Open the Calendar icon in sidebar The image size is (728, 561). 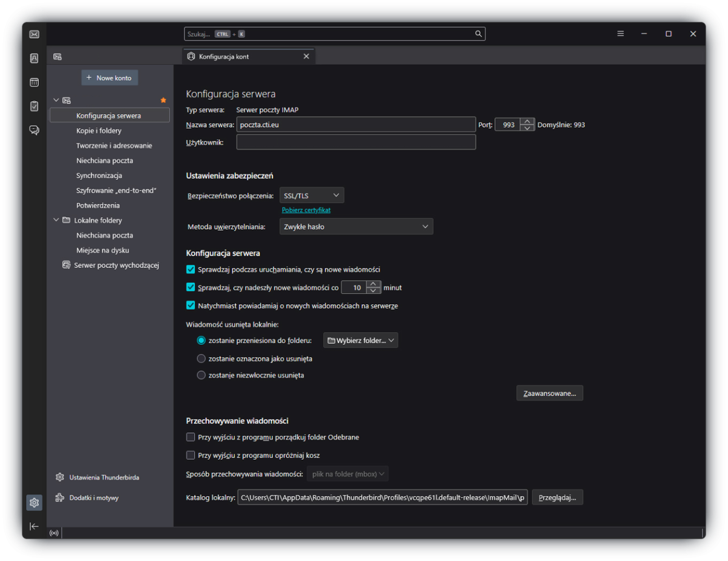(x=35, y=82)
